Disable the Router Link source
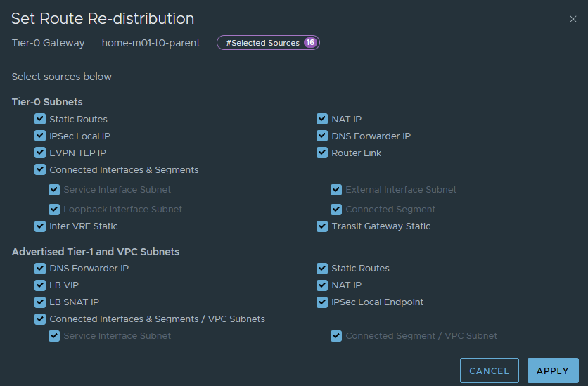 [322, 153]
